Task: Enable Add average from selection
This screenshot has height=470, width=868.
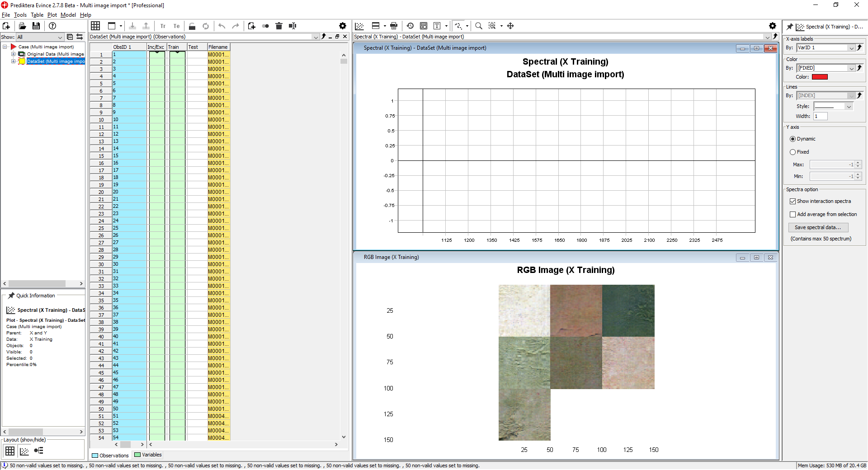Action: click(793, 215)
